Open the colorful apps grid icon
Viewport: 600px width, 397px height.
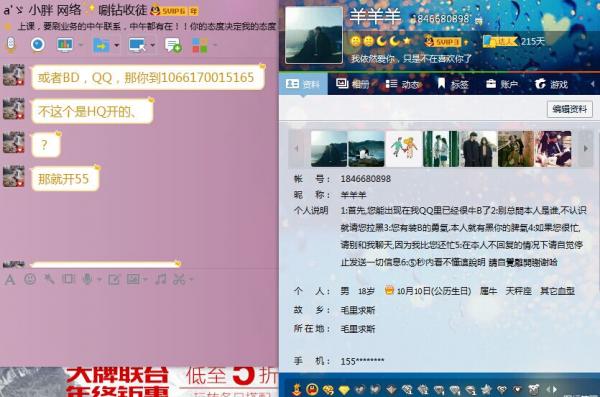click(200, 45)
